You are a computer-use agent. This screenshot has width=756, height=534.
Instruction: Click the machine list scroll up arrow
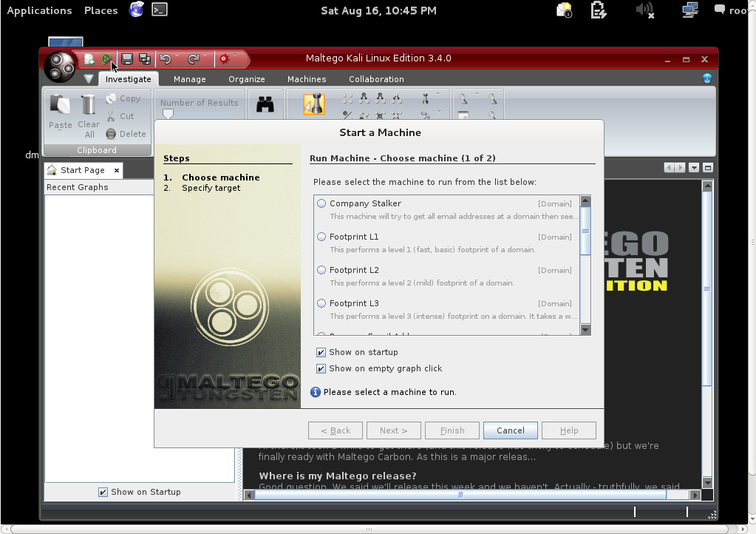pos(585,200)
